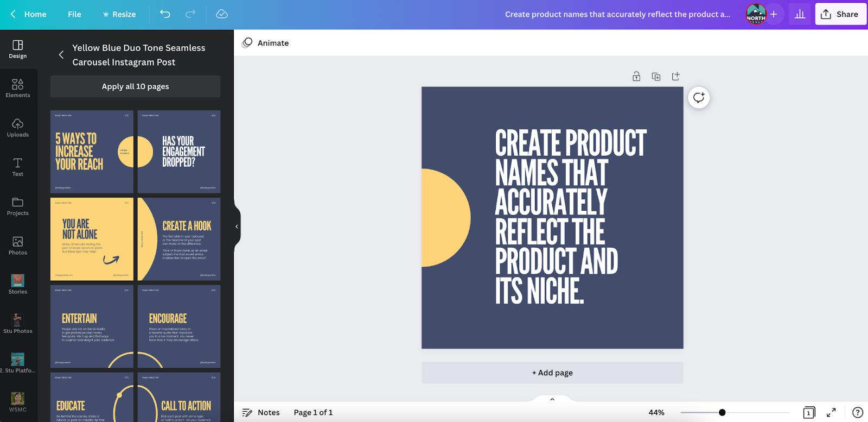Open the WSMC folder
The image size is (868, 422).
tap(18, 402)
